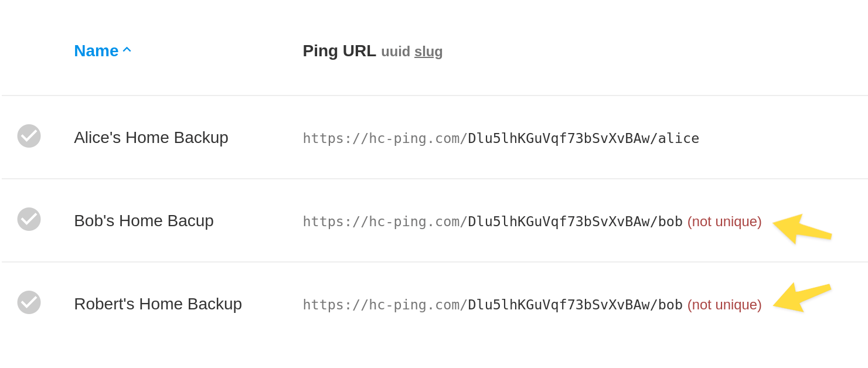Switch ping URL format to slug
868x368 pixels.
pos(428,52)
